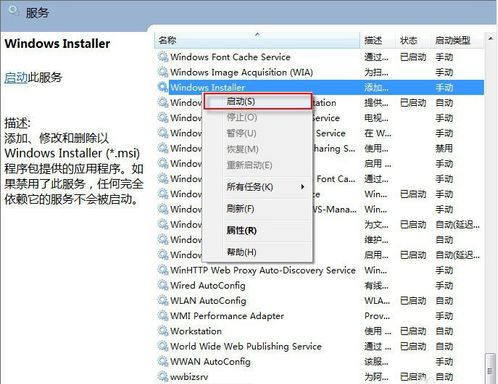Viewport: 498px width, 384px height.
Task: Click gear icon of the service marked 禁用
Action: 163,148
